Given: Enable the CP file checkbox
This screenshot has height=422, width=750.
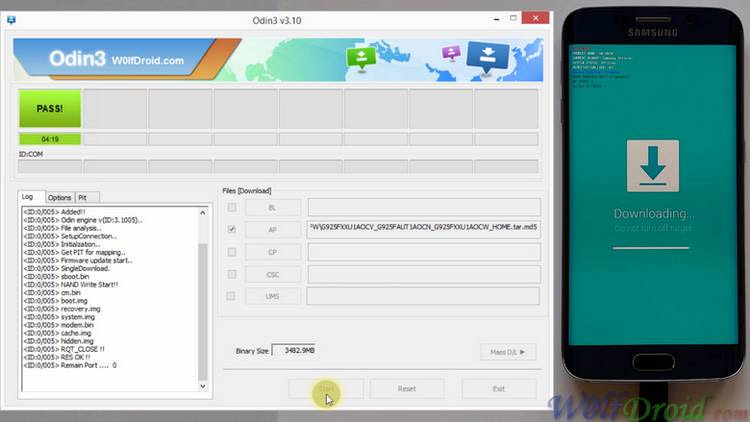Looking at the screenshot, I should click(x=232, y=252).
